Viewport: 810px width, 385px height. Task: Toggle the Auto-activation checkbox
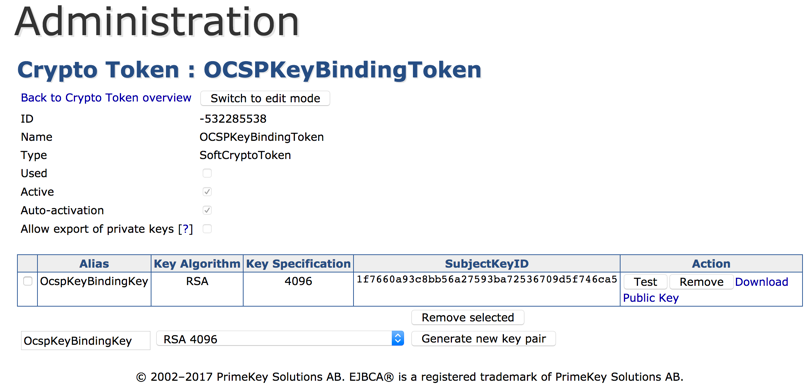tap(207, 210)
